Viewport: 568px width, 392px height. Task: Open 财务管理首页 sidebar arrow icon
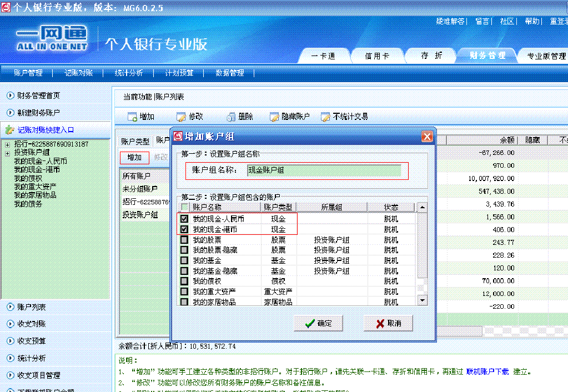point(10,96)
